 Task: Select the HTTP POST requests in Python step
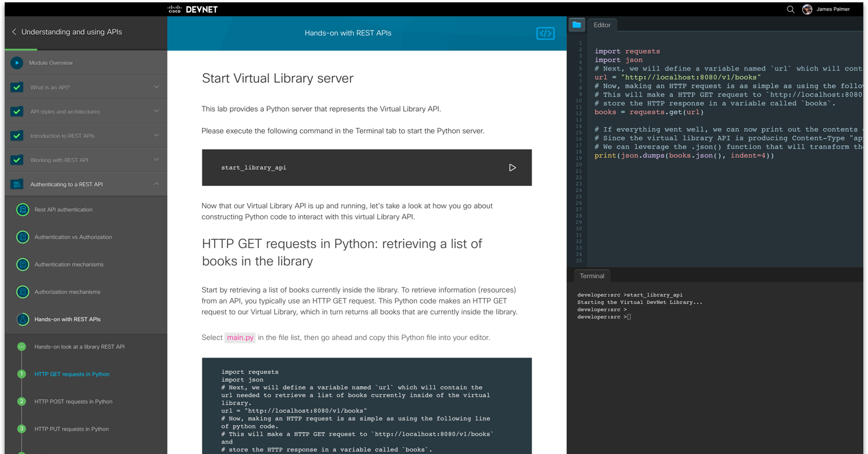74,401
